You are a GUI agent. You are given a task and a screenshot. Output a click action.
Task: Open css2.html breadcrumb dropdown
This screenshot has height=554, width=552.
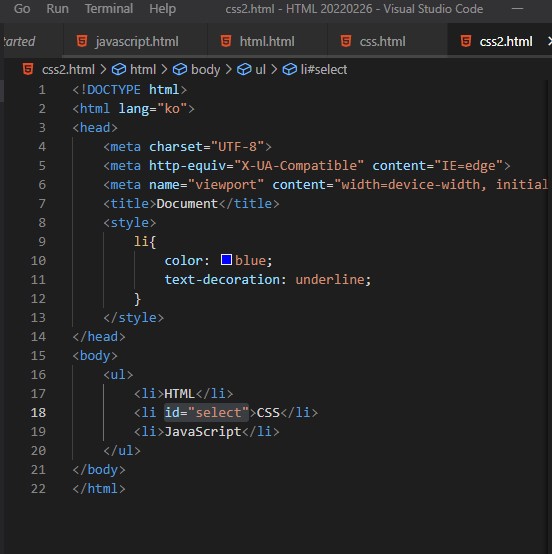click(x=68, y=70)
